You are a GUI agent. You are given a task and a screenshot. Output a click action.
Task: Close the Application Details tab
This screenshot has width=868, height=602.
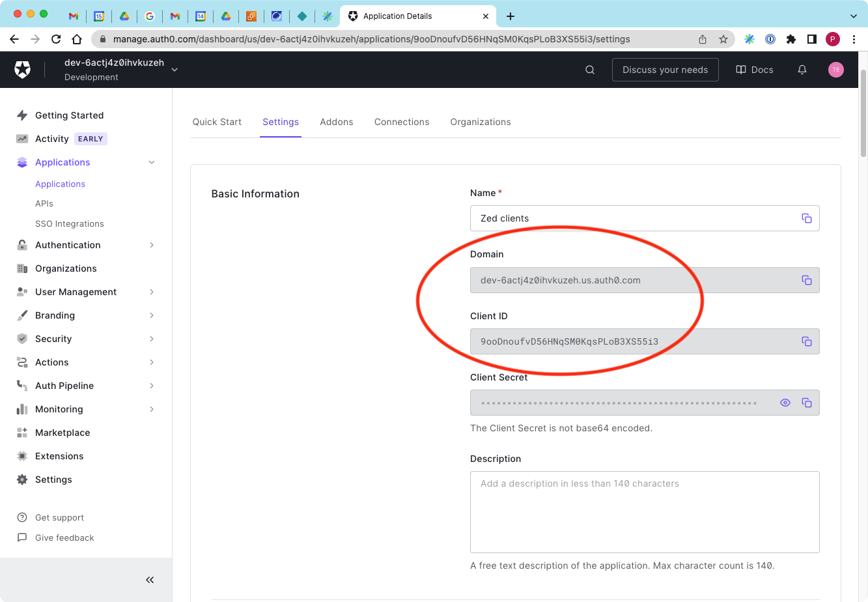click(486, 16)
